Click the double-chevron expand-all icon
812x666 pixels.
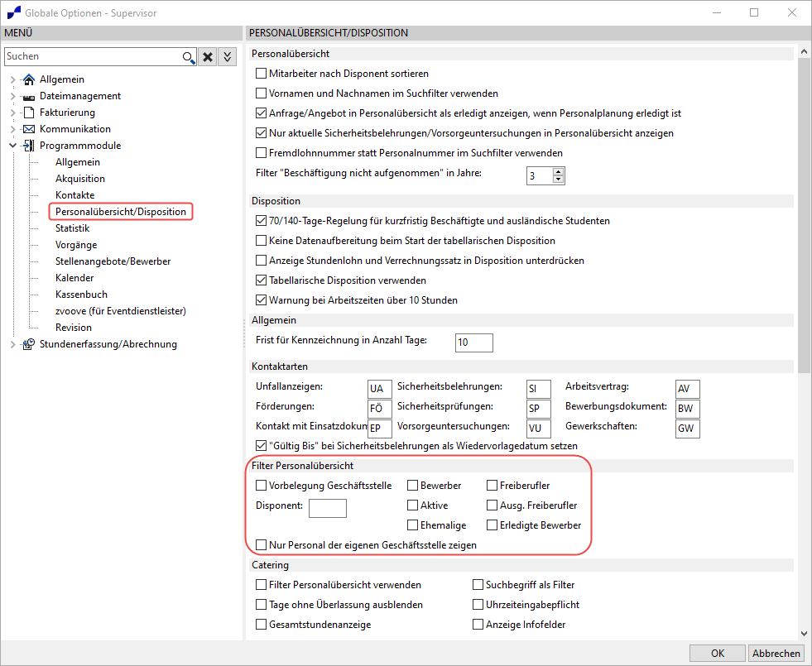coord(228,57)
